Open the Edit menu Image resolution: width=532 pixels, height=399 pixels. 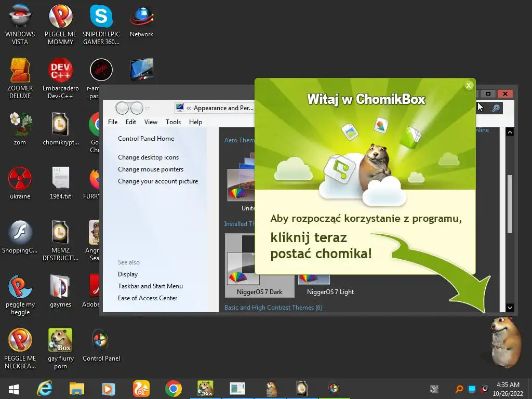130,122
